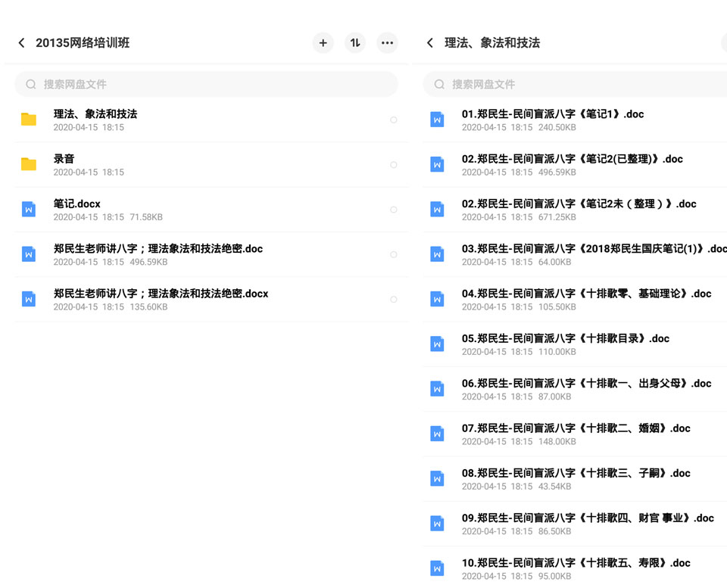Click magnifier icon in left search bar
727x588 pixels.
30,84
